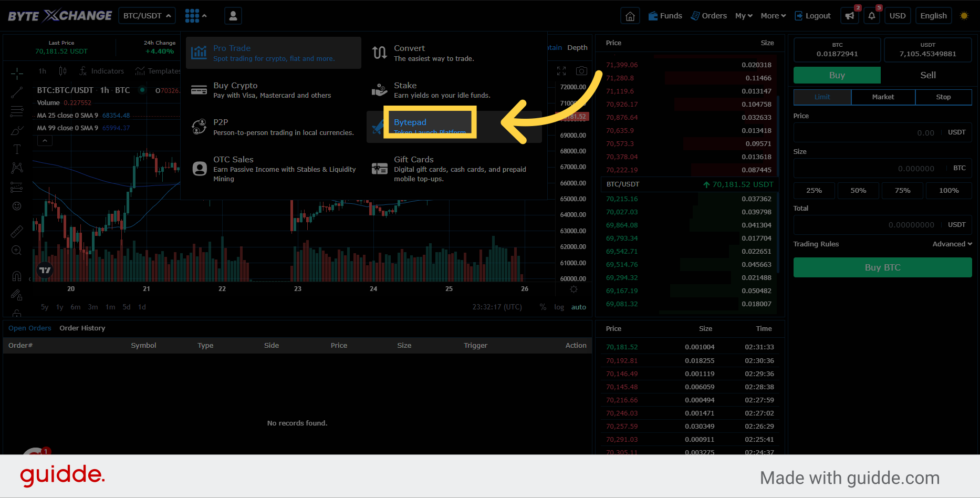Screen dimensions: 980x498
Task: Open the user profile icon
Action: click(x=233, y=16)
